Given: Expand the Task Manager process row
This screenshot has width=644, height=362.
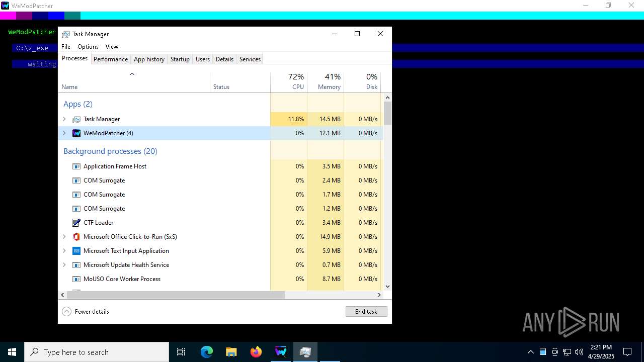Looking at the screenshot, I should click(x=64, y=119).
